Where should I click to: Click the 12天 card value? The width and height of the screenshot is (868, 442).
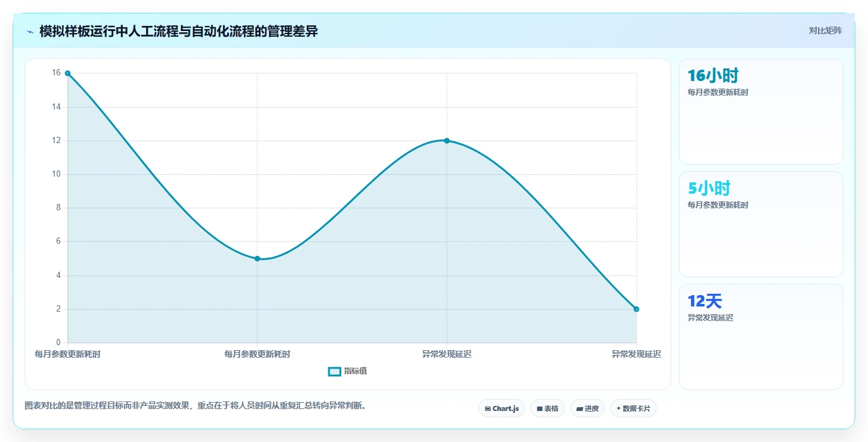pos(705,301)
